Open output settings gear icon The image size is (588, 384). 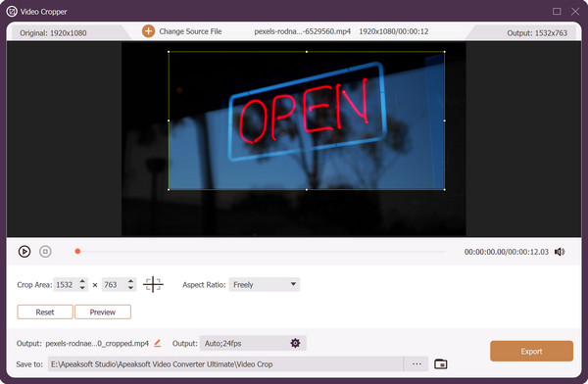pos(295,343)
